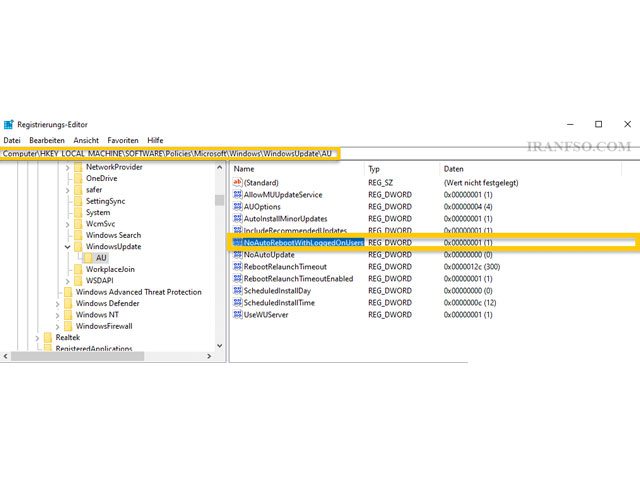The image size is (640, 480).
Task: Open the Bearbeiten menu
Action: [47, 140]
